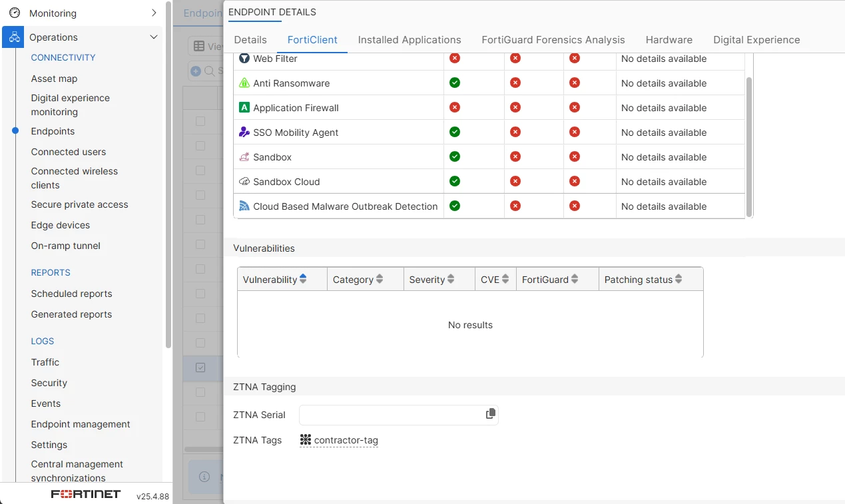The height and width of the screenshot is (504, 845).
Task: Click first red X in Application Firewall row
Action: [x=455, y=108]
